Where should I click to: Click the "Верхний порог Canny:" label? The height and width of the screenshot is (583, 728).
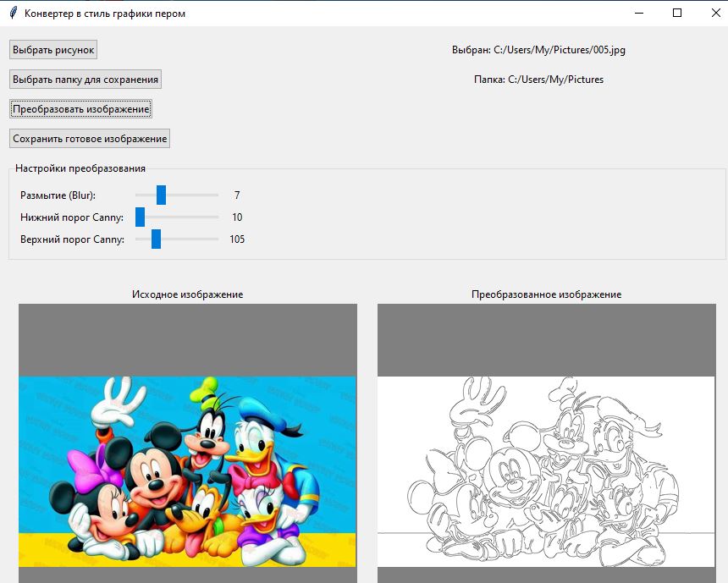click(x=73, y=239)
